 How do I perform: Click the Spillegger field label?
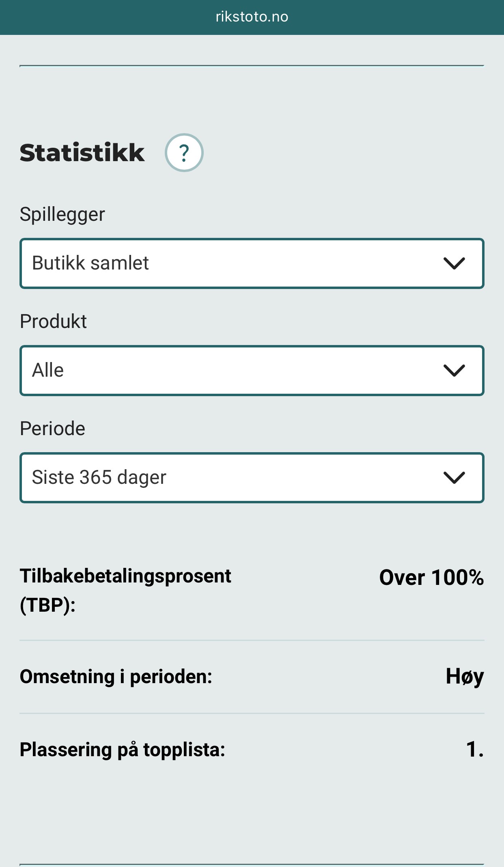tap(62, 214)
